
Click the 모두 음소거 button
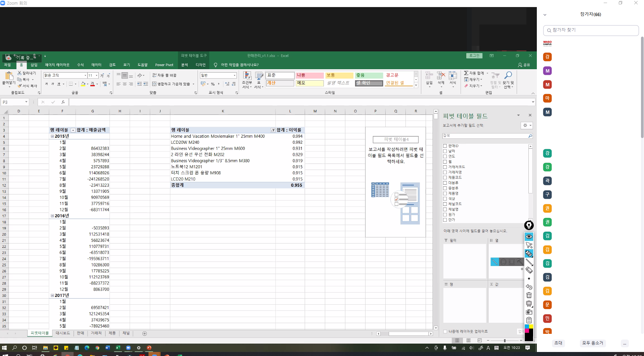tap(592, 343)
